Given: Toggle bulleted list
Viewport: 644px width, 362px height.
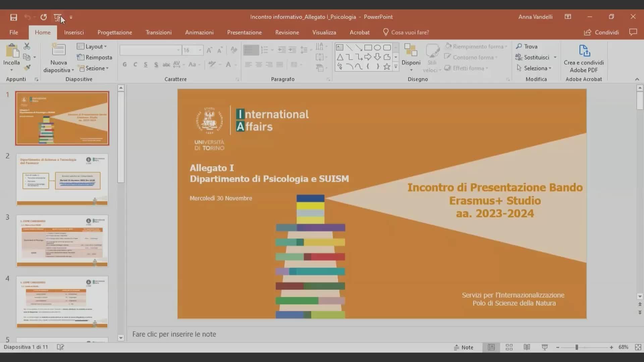Looking at the screenshot, I should coord(251,50).
